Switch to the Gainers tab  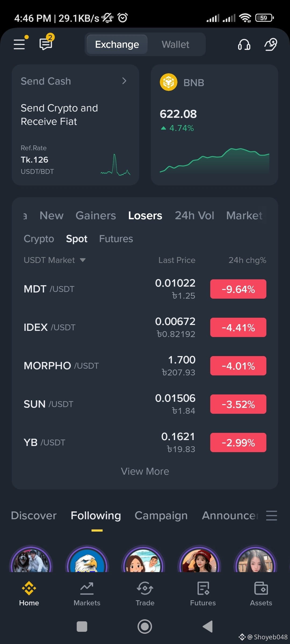click(96, 215)
